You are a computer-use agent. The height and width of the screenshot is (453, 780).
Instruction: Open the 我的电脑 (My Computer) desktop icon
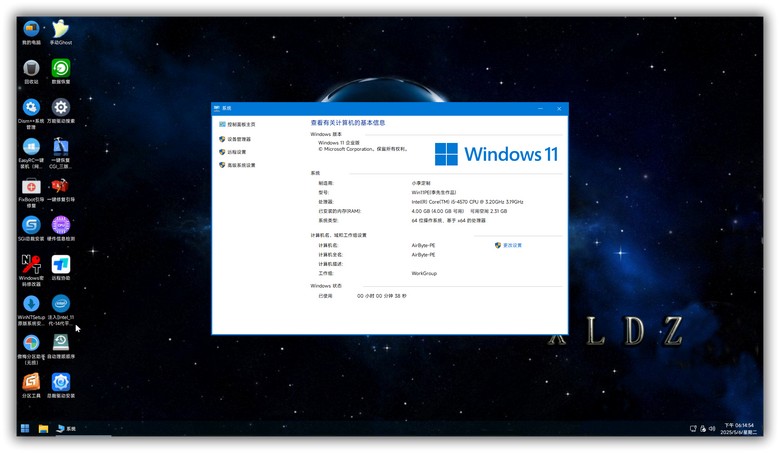coord(31,29)
